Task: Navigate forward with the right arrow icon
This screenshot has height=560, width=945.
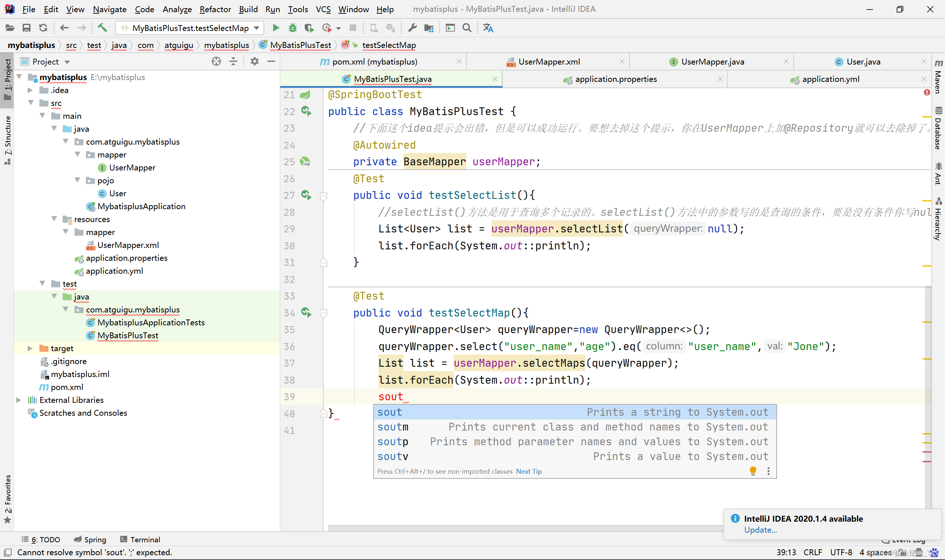Action: click(x=82, y=28)
